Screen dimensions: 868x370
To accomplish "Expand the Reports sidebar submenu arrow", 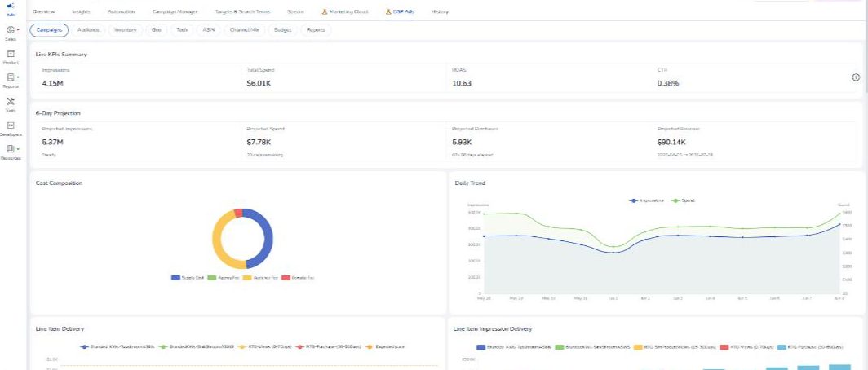I will 18,77.
